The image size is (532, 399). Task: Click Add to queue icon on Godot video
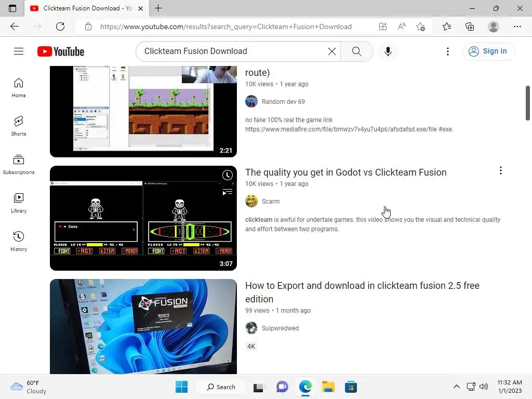tap(228, 192)
